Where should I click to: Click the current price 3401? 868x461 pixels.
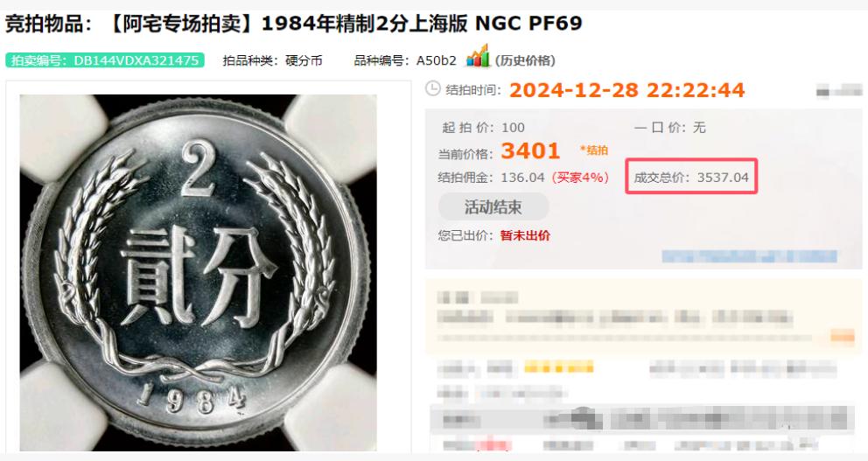coord(530,150)
